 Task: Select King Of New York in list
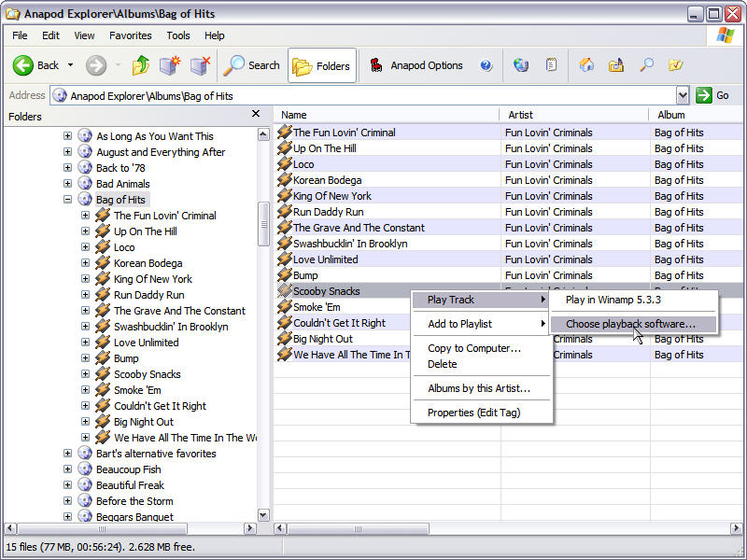coord(332,196)
